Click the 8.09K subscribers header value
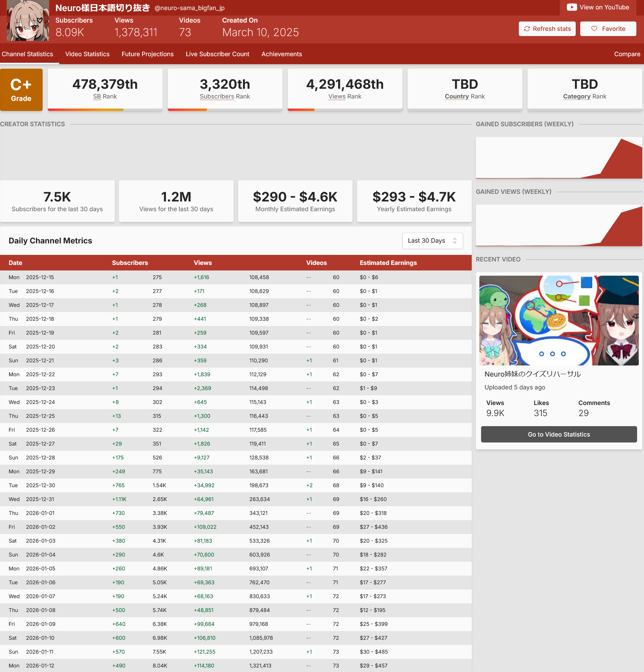Image resolution: width=644 pixels, height=672 pixels. pos(70,32)
